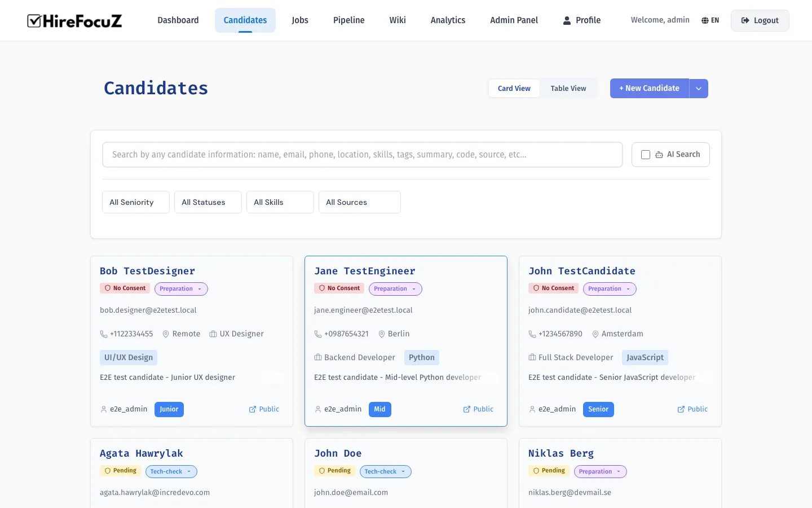The image size is (812, 508).
Task: Open the New Candidate dropdown arrow
Action: [x=699, y=88]
